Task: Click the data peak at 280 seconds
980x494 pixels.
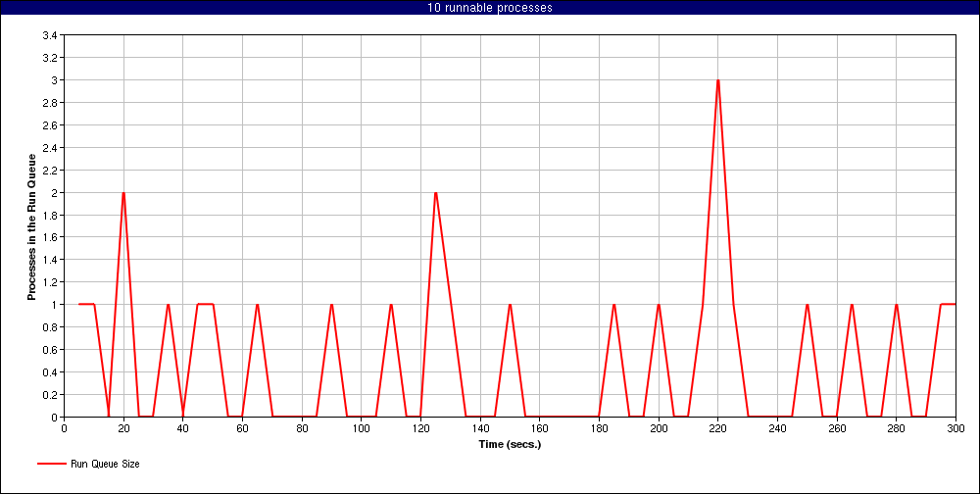Action: tap(897, 305)
